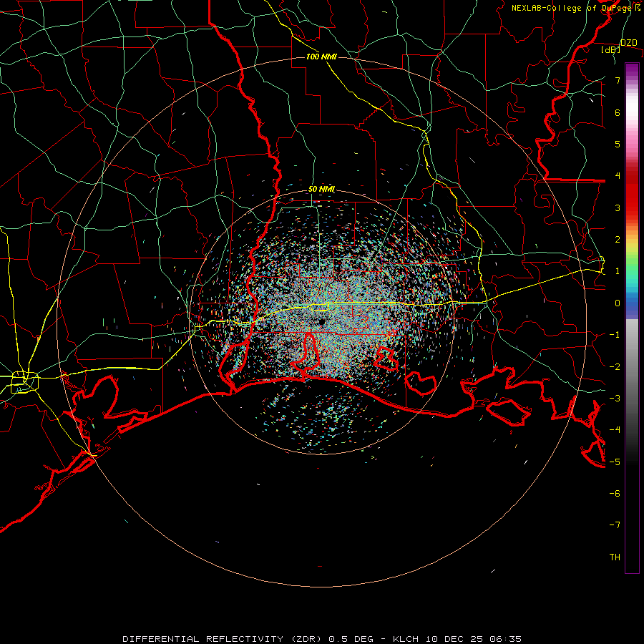Click the -3 tick label on the scale

coord(615,399)
